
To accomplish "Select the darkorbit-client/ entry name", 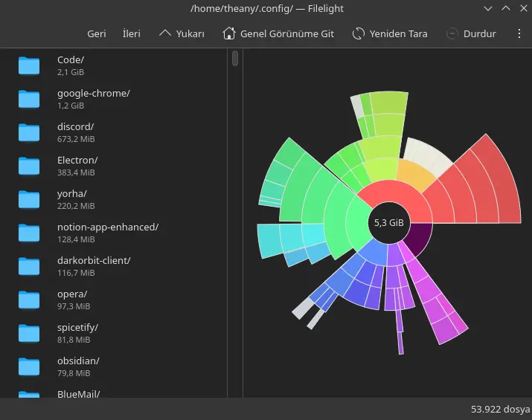I will [94, 261].
